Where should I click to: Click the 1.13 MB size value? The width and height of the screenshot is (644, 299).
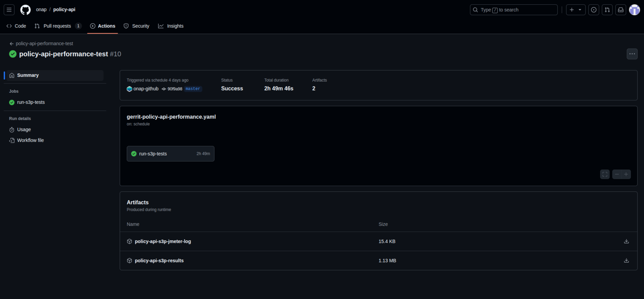click(387, 261)
